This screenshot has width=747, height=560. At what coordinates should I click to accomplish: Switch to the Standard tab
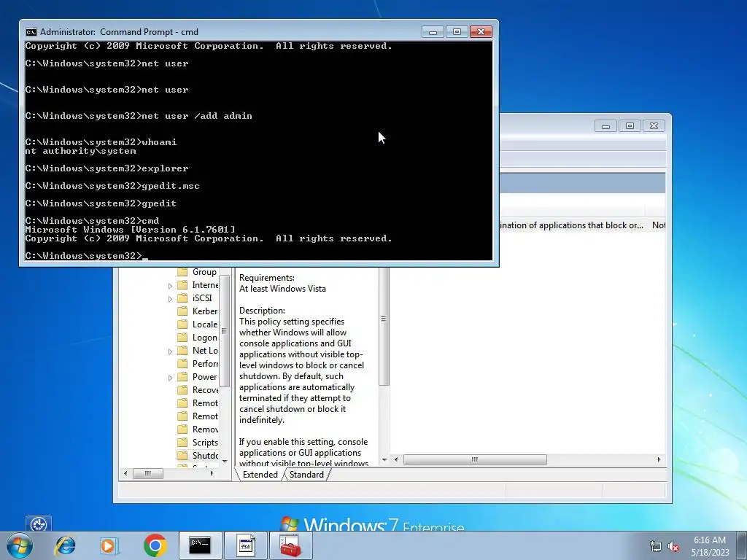(306, 475)
